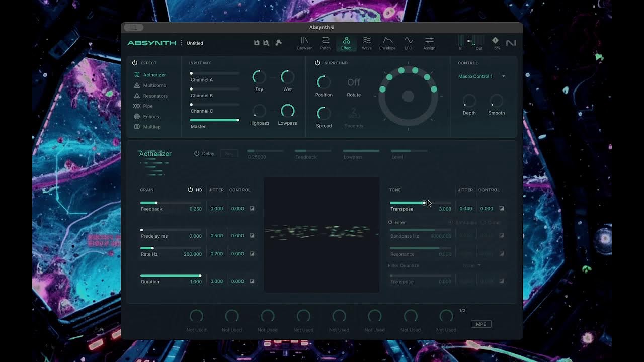The width and height of the screenshot is (644, 362).
Task: Click the Control Depth knob
Action: pyautogui.click(x=469, y=101)
